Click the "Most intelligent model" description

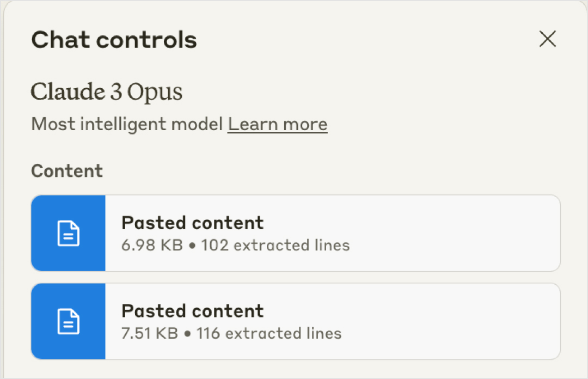coord(127,125)
